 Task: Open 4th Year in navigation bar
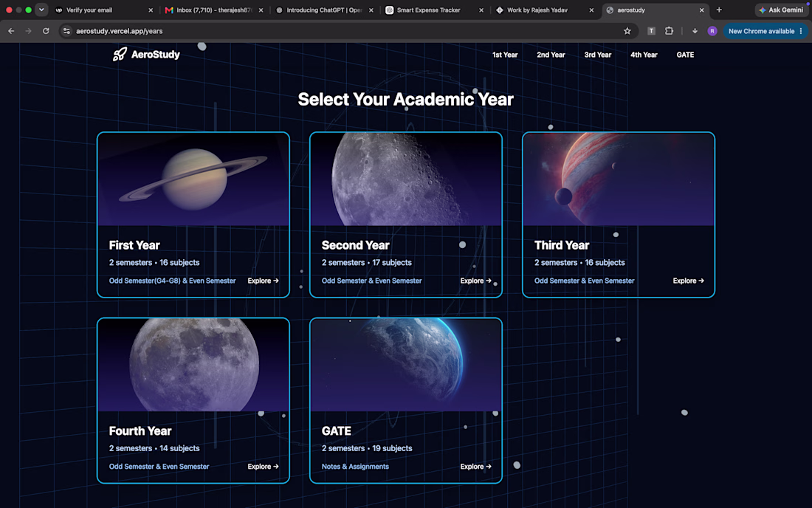(644, 55)
